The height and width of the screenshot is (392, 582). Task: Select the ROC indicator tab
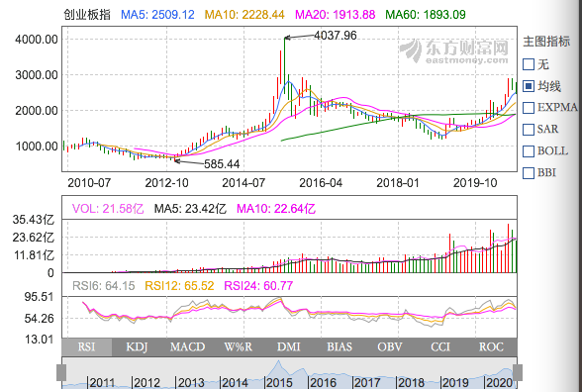point(491,347)
